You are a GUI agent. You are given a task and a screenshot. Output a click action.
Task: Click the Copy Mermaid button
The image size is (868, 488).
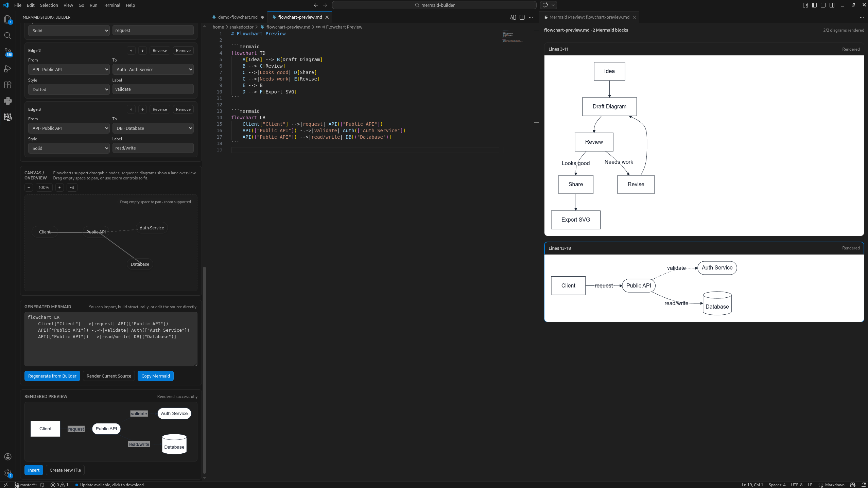click(156, 376)
